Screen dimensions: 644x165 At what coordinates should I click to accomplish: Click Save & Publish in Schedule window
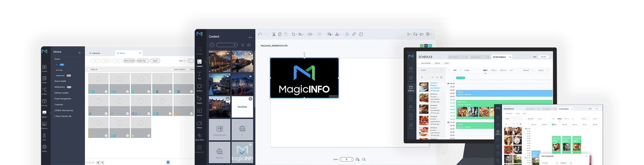(426, 63)
